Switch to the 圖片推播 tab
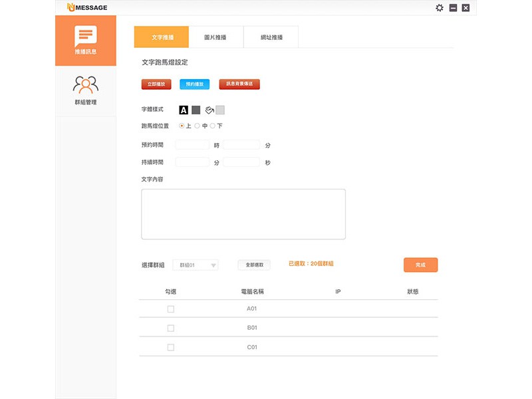This screenshot has height=399, width=532. [x=215, y=37]
